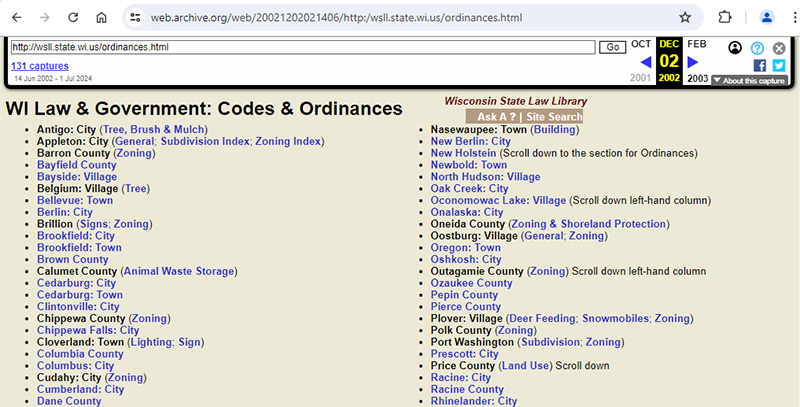Open the New Berlin: City link

pos(470,141)
